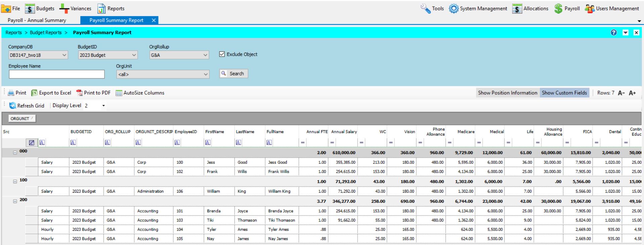Decrease font size with A- button
This screenshot has width=644, height=245.
(x=621, y=93)
